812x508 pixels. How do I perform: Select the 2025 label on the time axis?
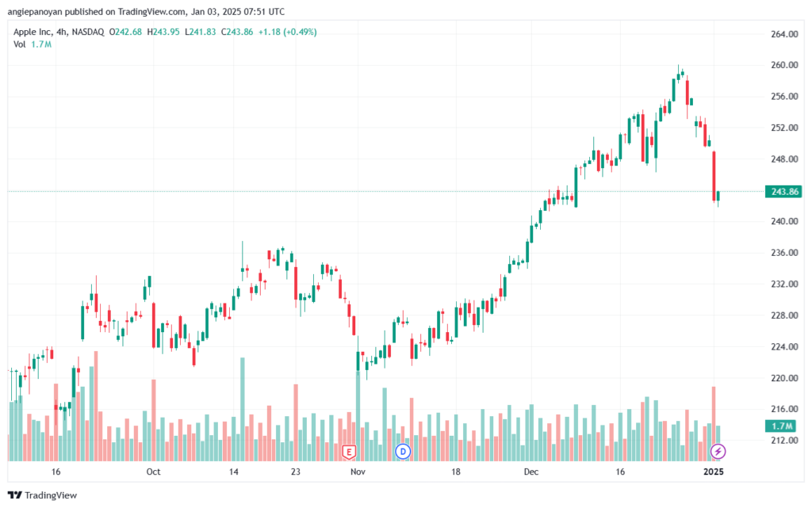[x=714, y=472]
